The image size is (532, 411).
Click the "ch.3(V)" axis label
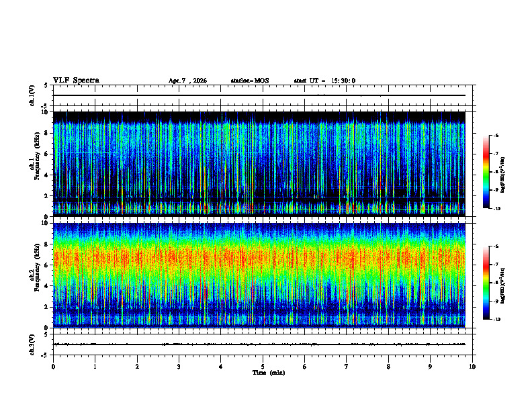coord(32,345)
